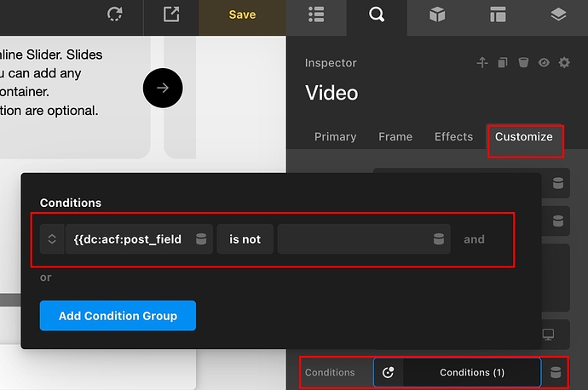Open the outline list panel
The image size is (588, 390).
coord(316,14)
